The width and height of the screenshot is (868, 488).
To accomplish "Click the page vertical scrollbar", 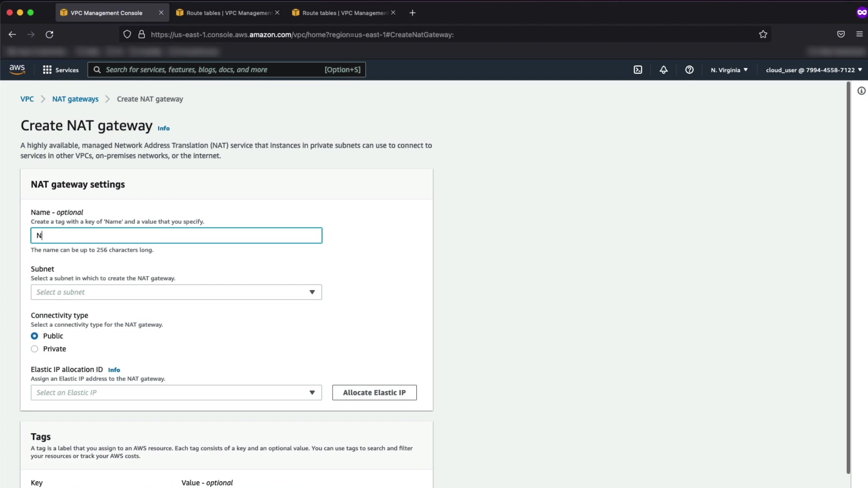I will pos(849,277).
